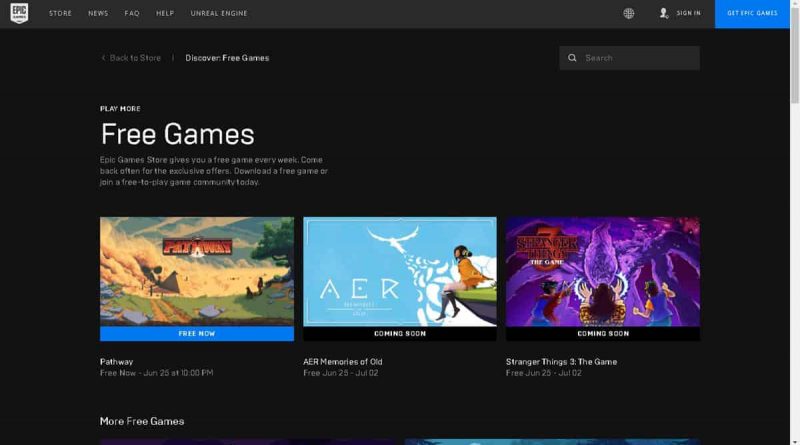
Task: Open the Pathway game thumbnail
Action: pyautogui.click(x=197, y=271)
